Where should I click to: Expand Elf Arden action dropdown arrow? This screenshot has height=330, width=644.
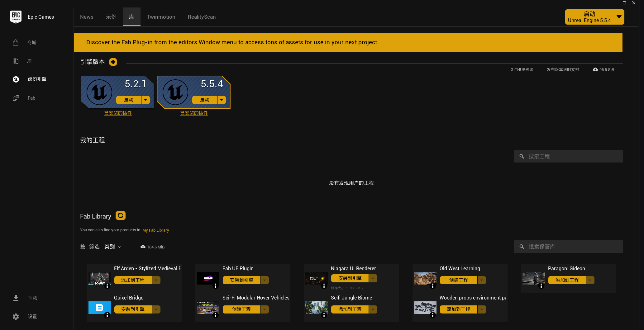156,280
